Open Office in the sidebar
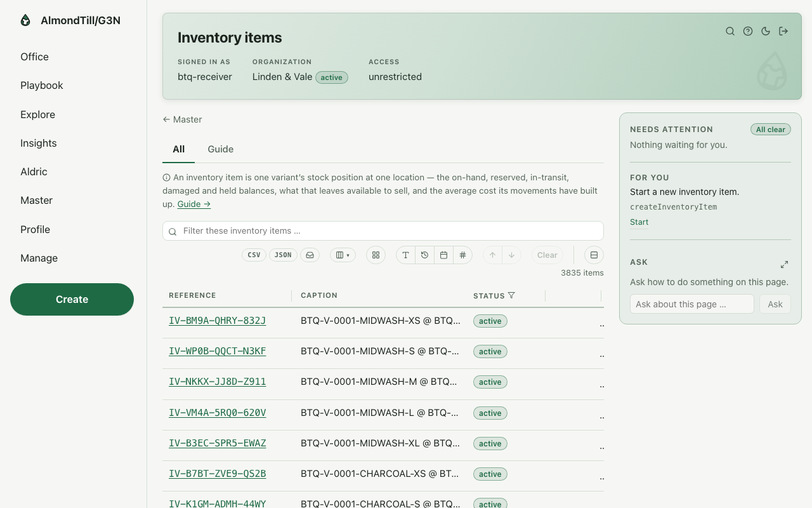 pos(34,57)
